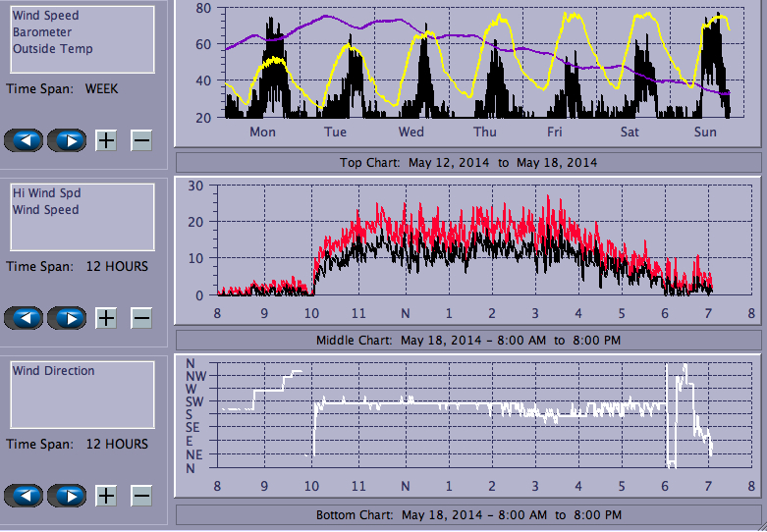Pick Wind Direction in the bottom chart list

(x=54, y=371)
